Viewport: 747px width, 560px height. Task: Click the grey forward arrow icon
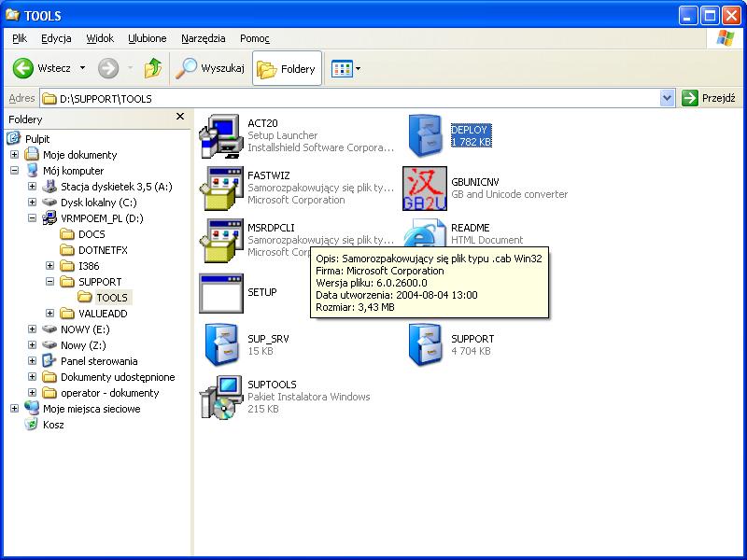tap(108, 68)
